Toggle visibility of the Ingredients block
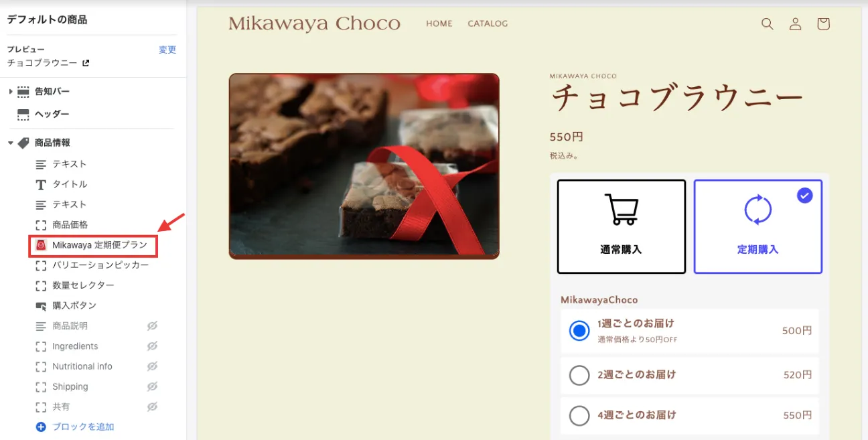The height and width of the screenshot is (440, 868). pyautogui.click(x=152, y=346)
